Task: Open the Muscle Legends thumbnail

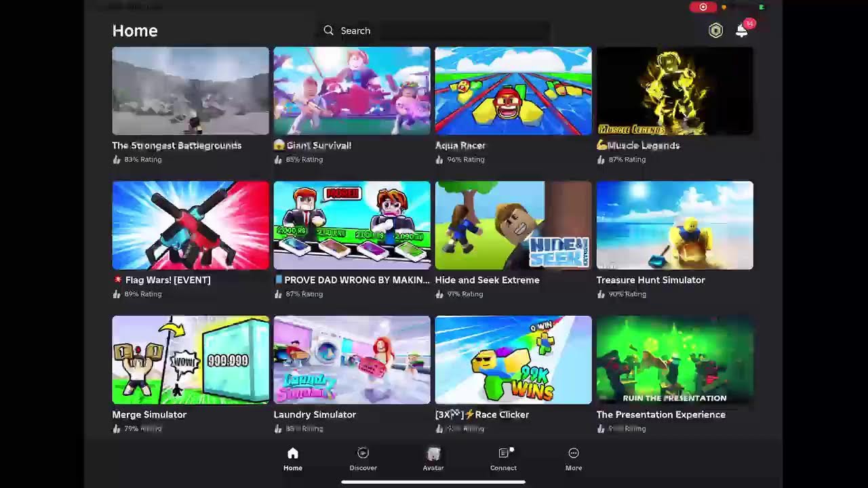Action: tap(675, 91)
